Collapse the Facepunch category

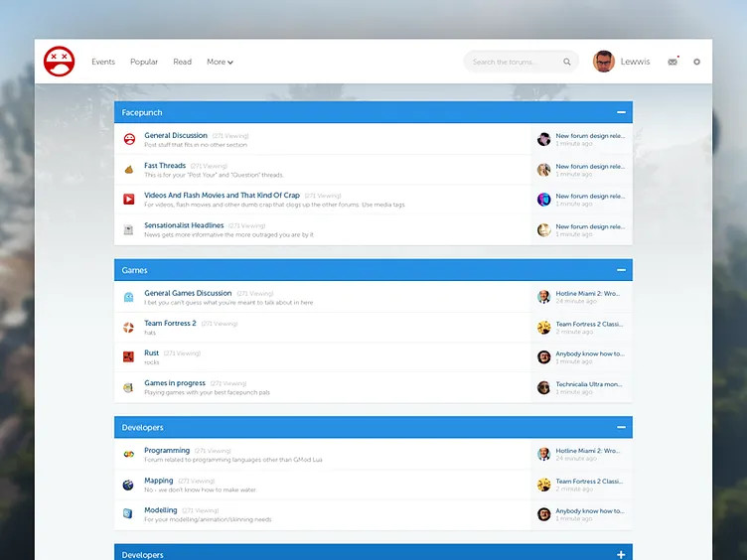(621, 112)
